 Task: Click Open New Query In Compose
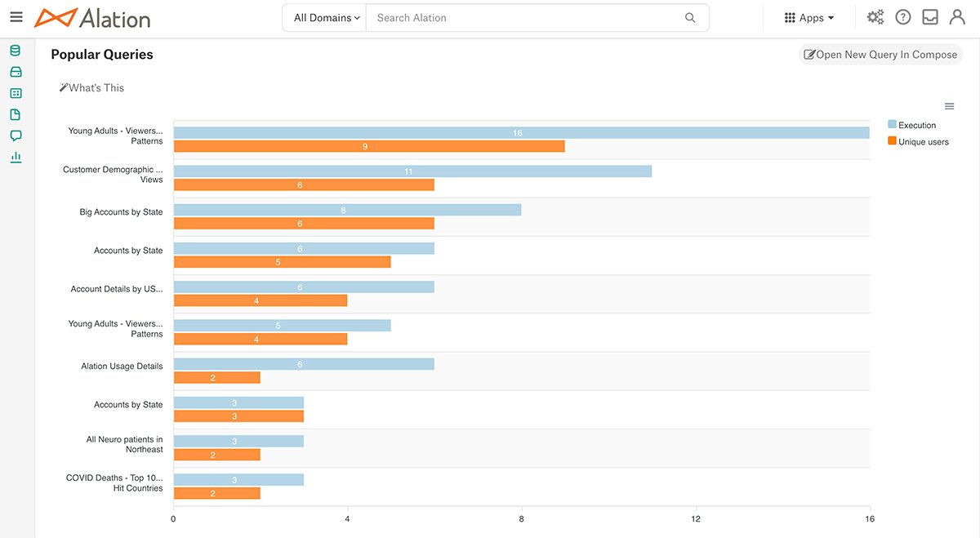pos(880,55)
